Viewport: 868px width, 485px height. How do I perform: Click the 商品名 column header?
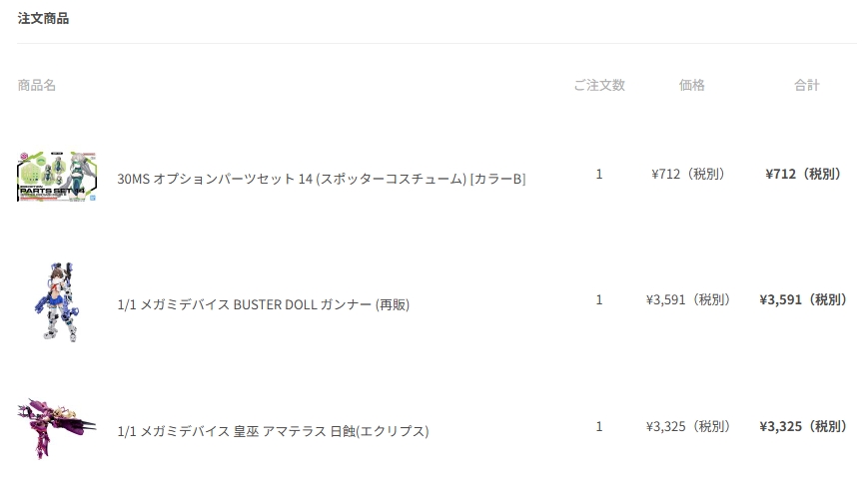pos(37,85)
